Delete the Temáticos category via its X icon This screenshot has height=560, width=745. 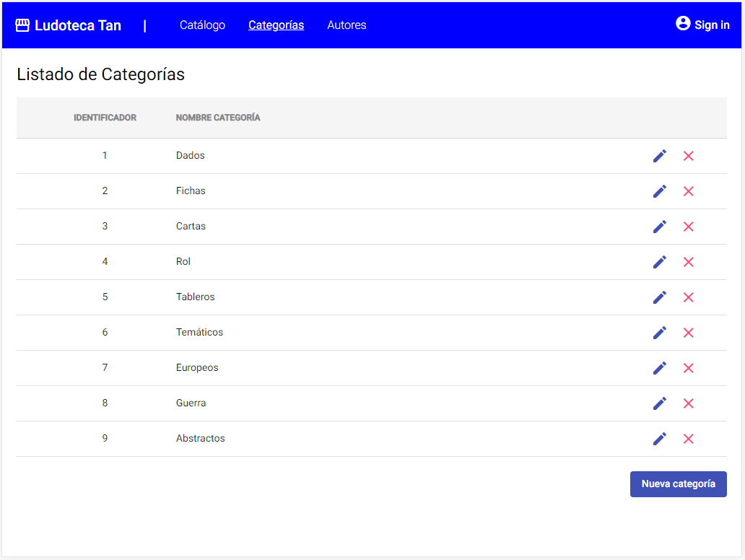point(688,332)
